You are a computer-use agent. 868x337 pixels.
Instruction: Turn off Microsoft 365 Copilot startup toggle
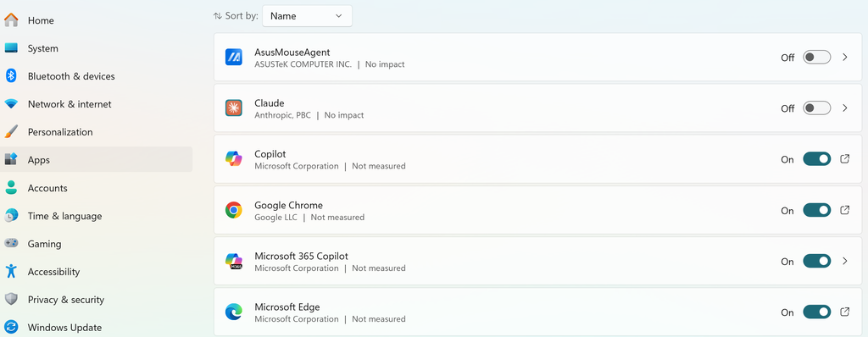[x=817, y=261]
